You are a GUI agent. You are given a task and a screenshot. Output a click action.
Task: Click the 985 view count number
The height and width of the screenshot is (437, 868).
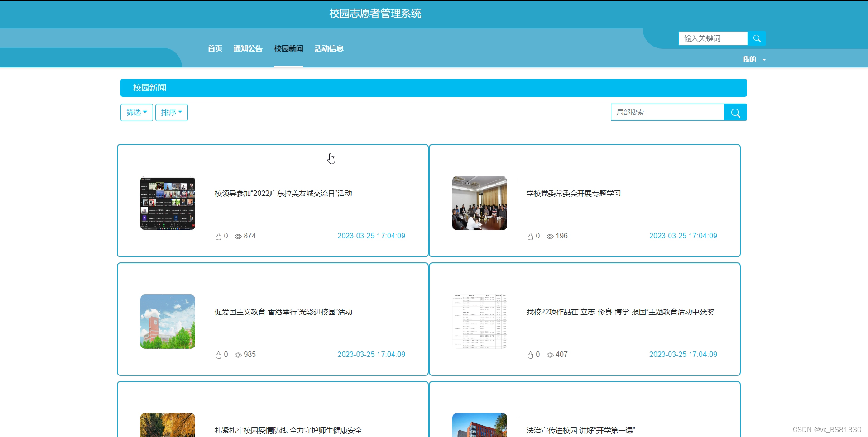(x=249, y=355)
